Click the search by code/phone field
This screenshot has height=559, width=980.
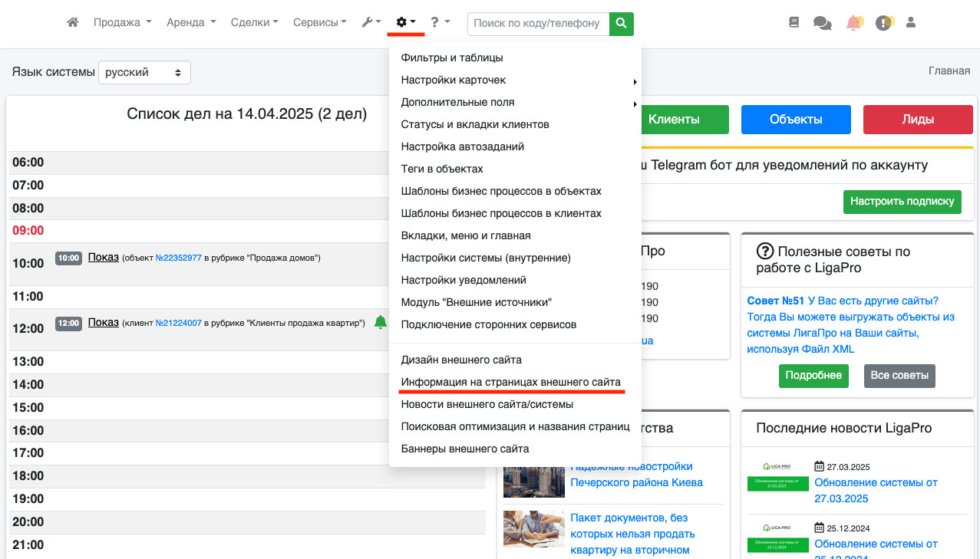pos(537,24)
